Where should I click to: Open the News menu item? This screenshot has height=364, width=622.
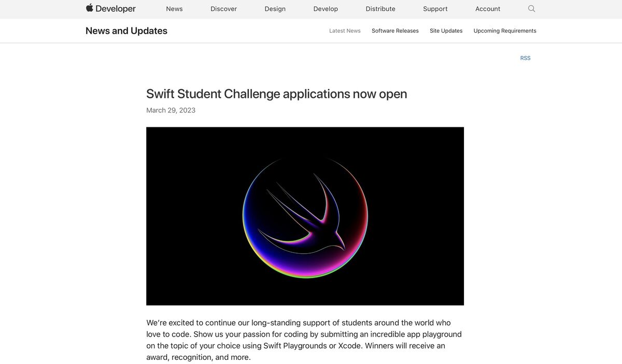(x=174, y=9)
